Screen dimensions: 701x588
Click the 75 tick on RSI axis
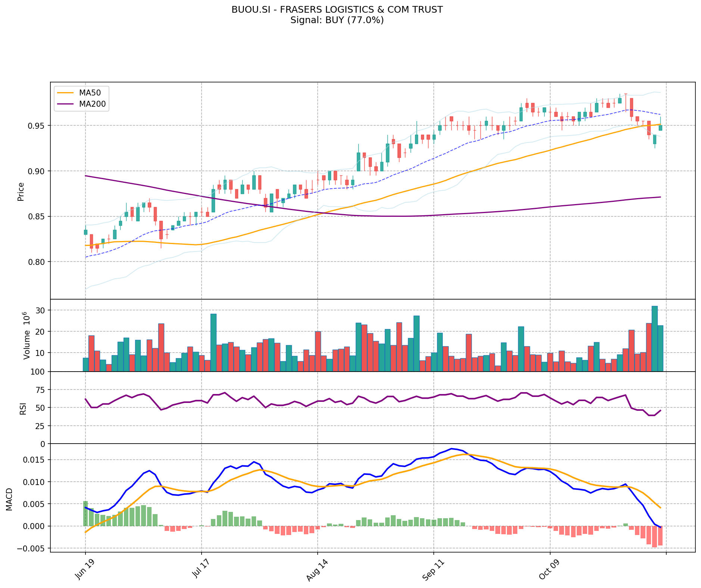(40, 390)
